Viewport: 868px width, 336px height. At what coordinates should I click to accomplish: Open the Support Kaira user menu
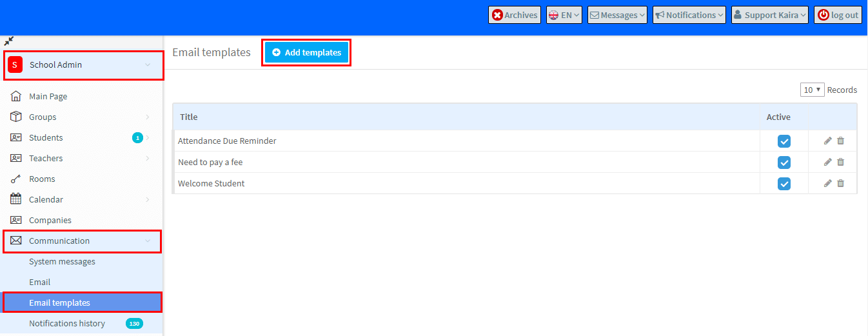point(770,15)
